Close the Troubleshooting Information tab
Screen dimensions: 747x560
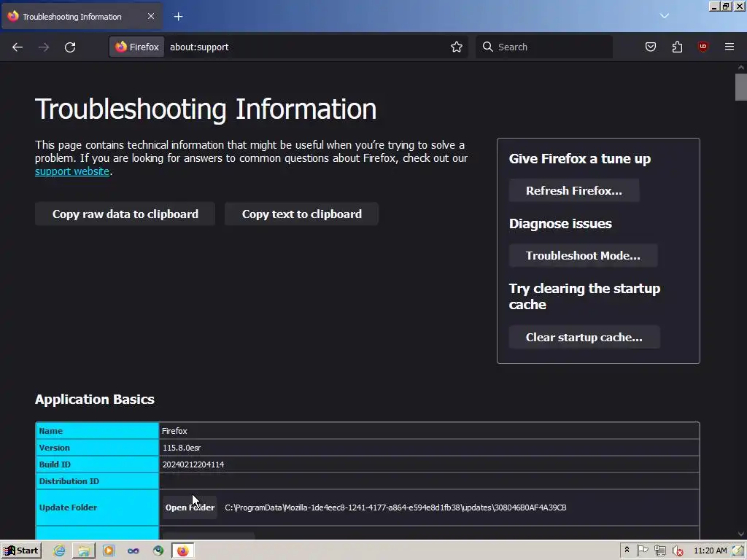click(150, 16)
